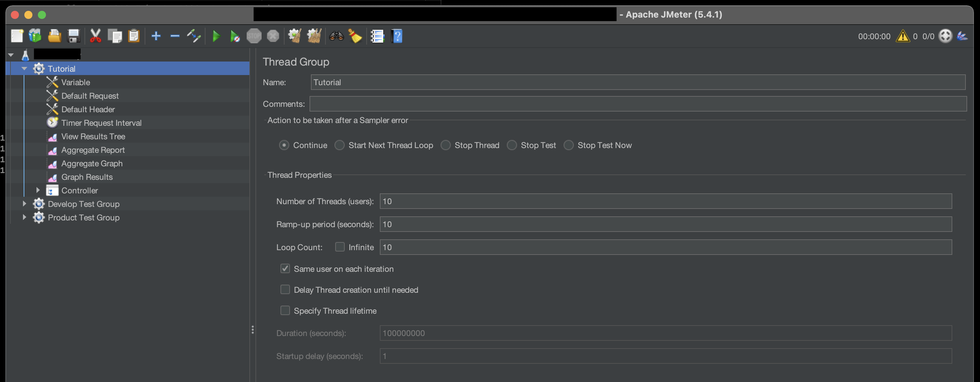Click the Number of Threads field
The width and height of the screenshot is (980, 382).
click(x=665, y=201)
